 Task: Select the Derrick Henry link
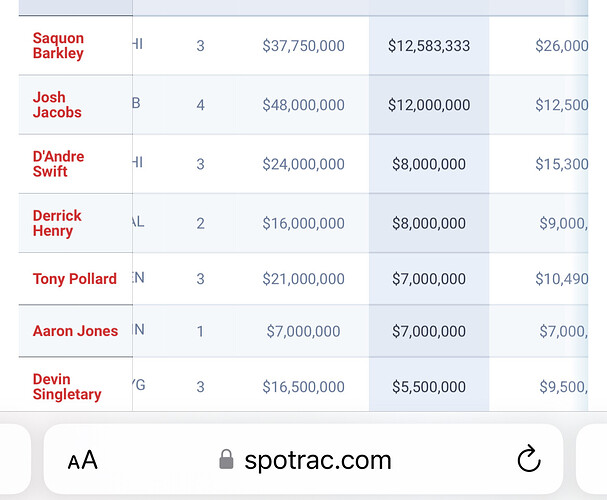(57, 223)
